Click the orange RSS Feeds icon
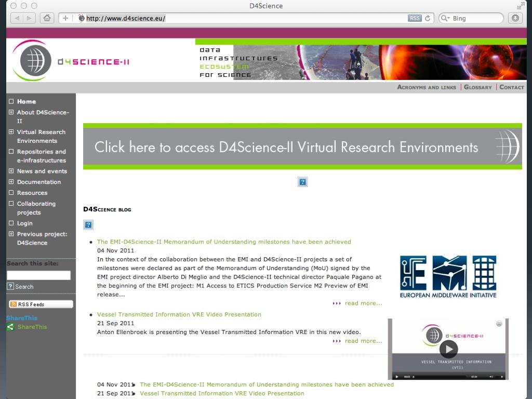Image resolution: width=532 pixels, height=399 pixels. tap(13, 304)
